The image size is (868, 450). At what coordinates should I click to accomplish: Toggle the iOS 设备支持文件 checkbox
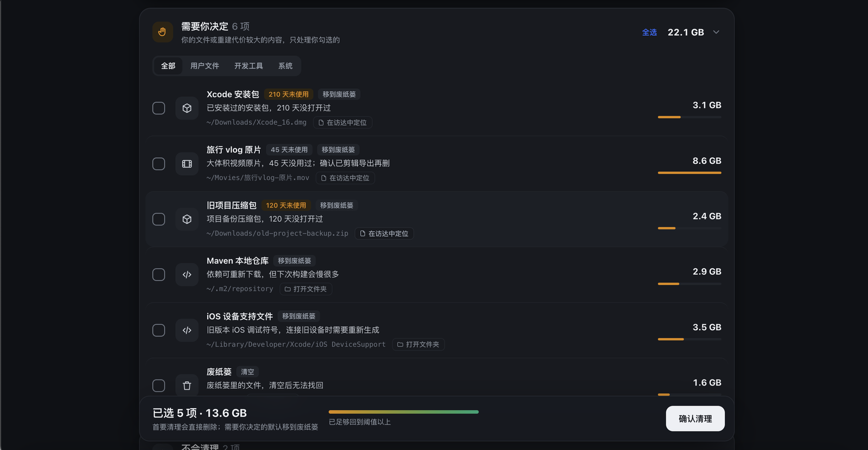point(159,330)
